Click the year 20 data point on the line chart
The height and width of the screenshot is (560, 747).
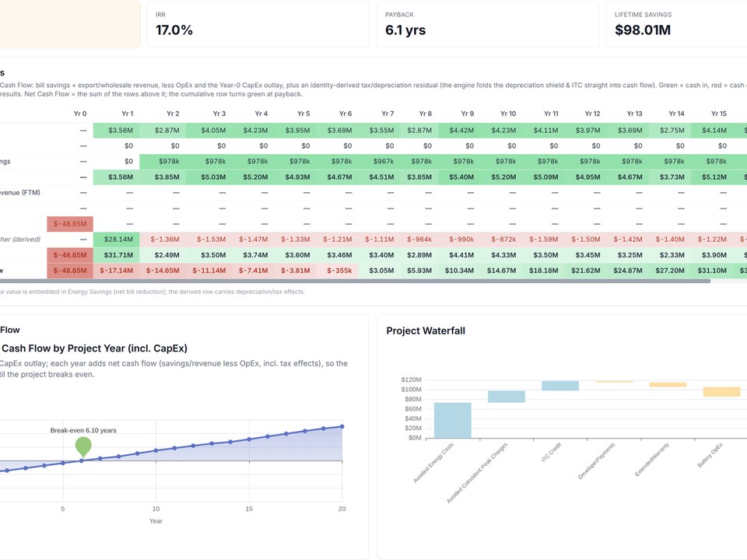click(342, 427)
